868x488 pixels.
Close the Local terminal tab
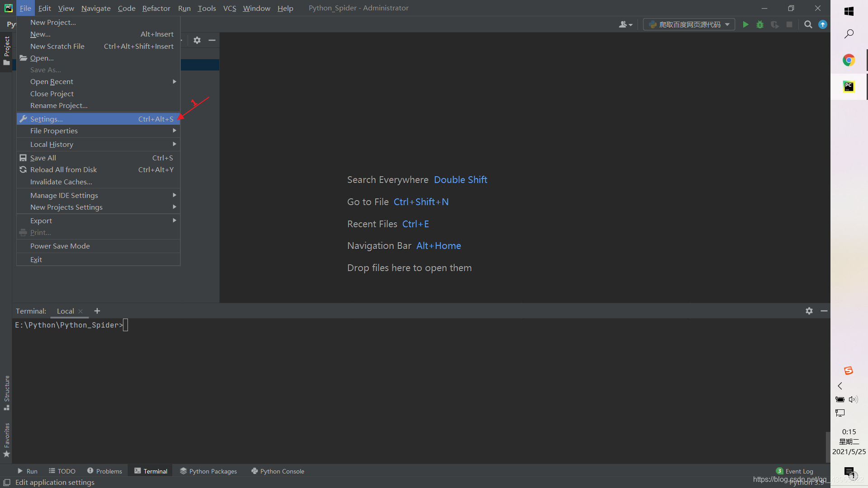coord(80,311)
